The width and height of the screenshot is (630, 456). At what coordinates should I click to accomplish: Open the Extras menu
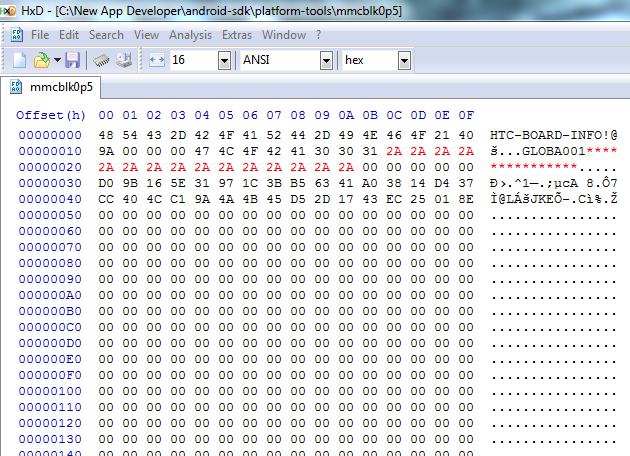pyautogui.click(x=237, y=35)
